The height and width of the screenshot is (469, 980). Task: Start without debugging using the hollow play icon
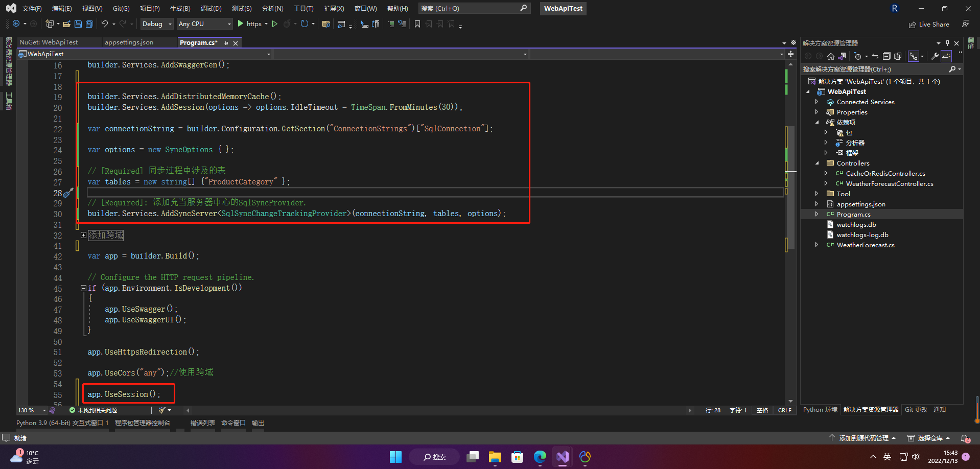pos(275,24)
